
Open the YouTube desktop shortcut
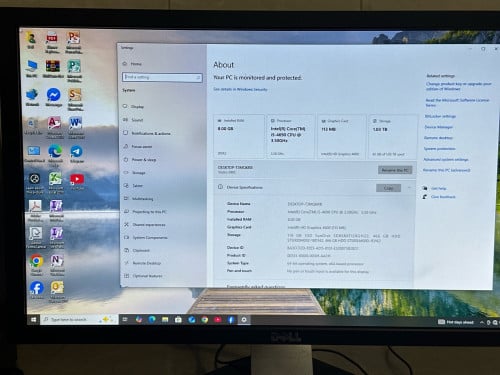(x=77, y=182)
